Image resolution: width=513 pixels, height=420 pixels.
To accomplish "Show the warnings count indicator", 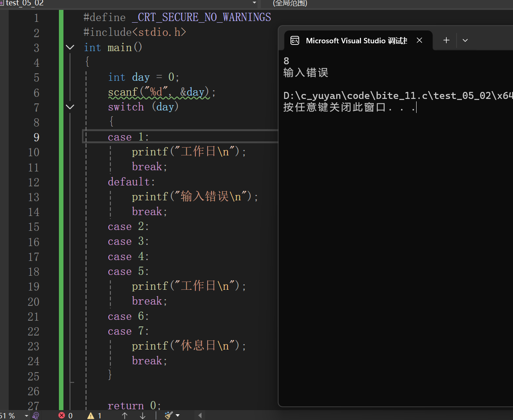I will coord(94,415).
